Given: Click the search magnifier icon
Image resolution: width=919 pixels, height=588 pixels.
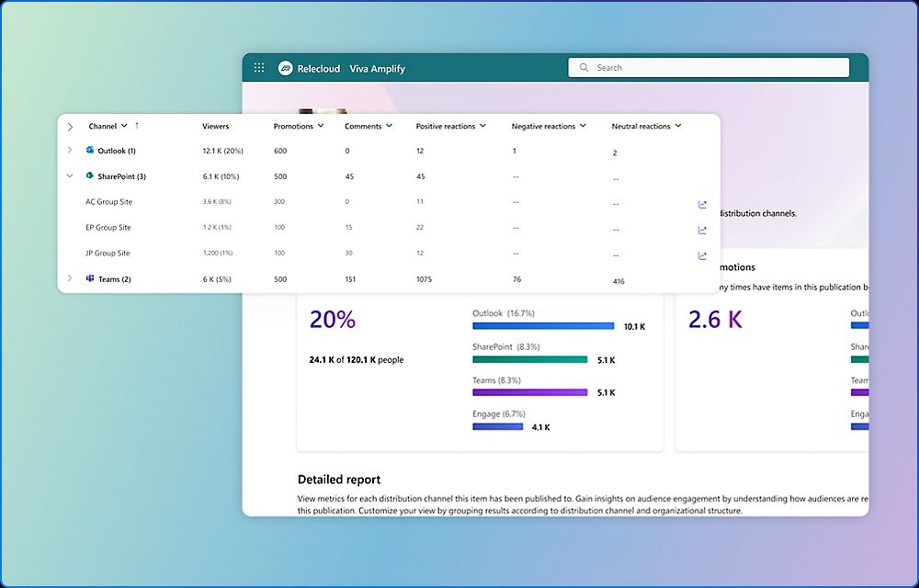Looking at the screenshot, I should [584, 67].
